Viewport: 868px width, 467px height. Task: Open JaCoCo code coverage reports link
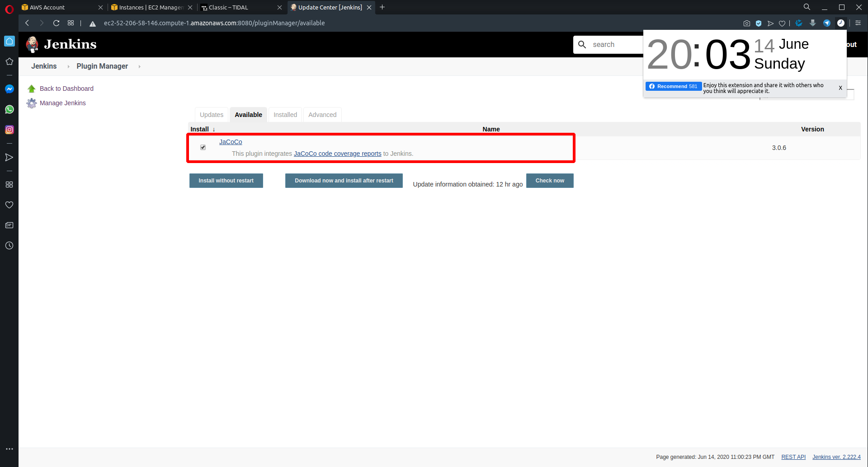338,154
